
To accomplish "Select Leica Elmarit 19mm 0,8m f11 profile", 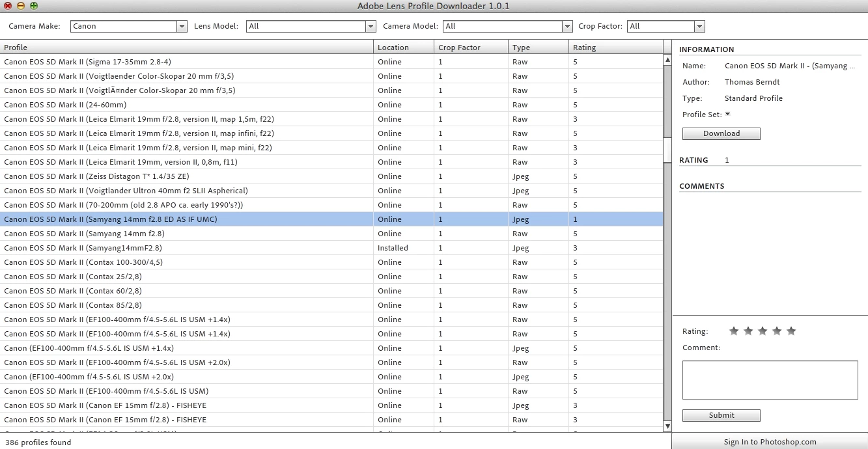I will 331,162.
